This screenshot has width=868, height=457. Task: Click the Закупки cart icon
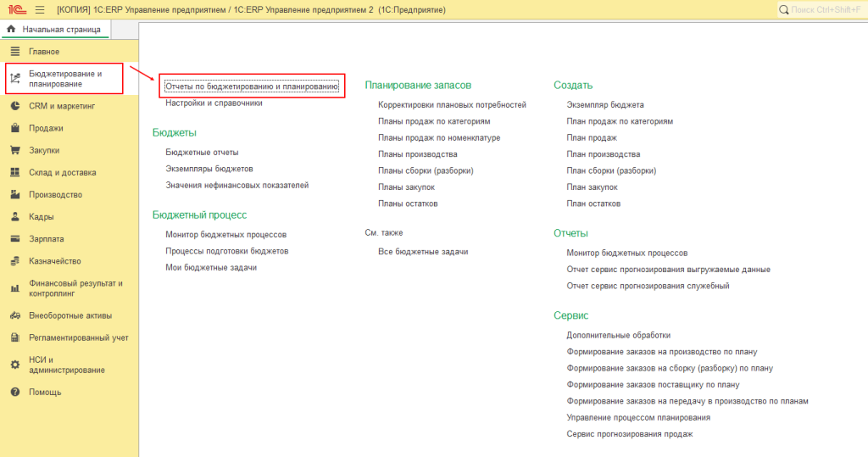pyautogui.click(x=14, y=150)
